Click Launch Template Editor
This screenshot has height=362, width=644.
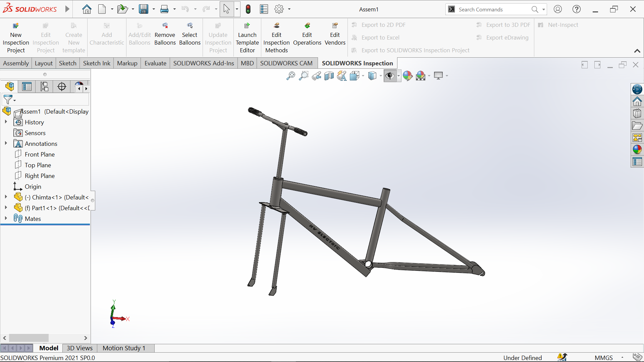click(247, 38)
